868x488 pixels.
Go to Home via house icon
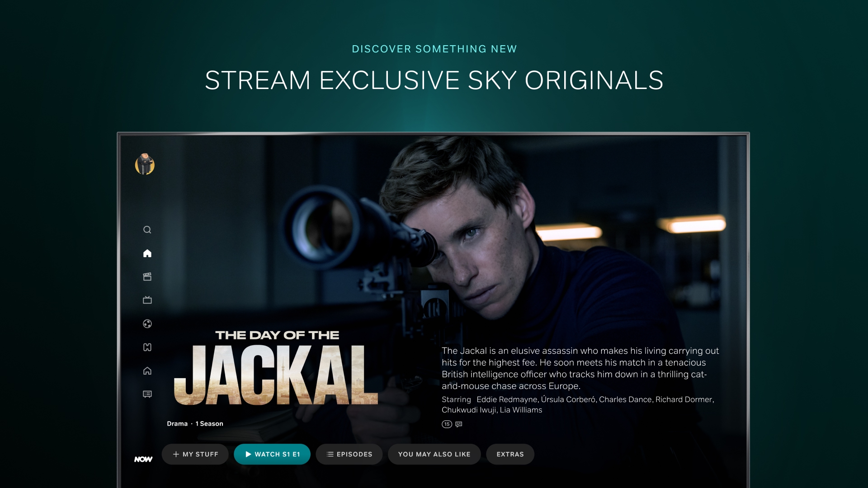(147, 253)
